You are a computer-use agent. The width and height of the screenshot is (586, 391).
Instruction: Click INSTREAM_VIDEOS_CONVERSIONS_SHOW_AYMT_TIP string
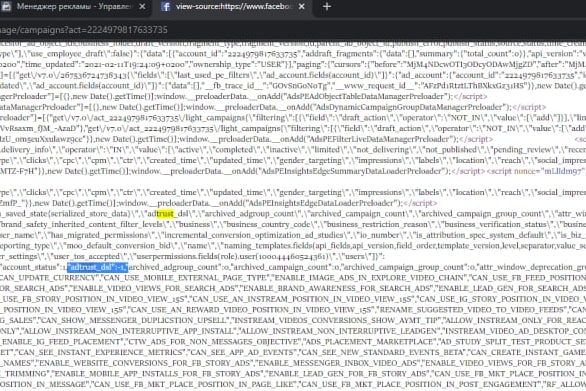click(x=337, y=320)
